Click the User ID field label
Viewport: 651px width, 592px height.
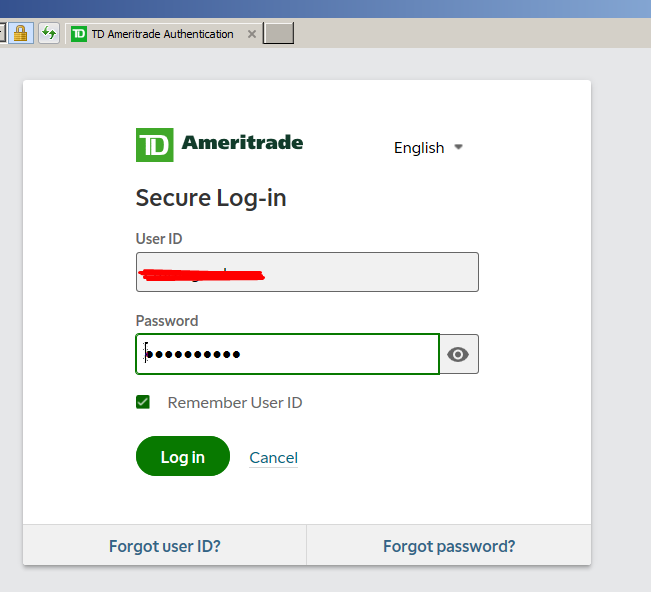point(159,239)
